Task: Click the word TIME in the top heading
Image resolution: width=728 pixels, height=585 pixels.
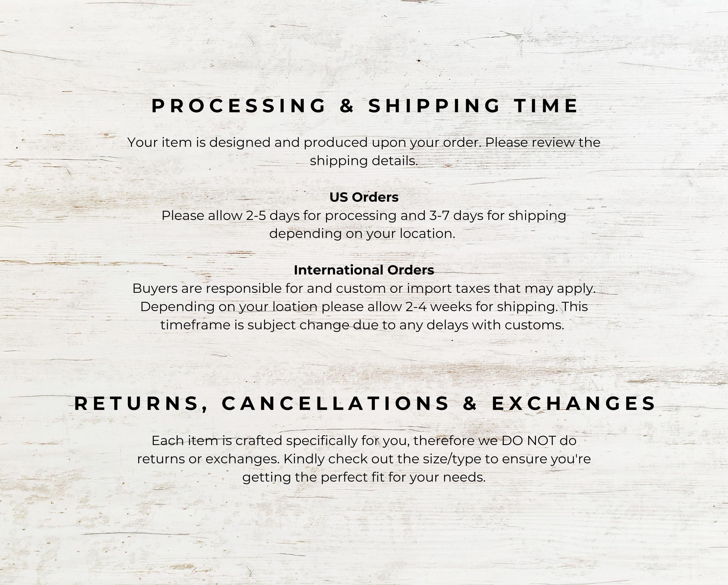Action: tap(546, 106)
